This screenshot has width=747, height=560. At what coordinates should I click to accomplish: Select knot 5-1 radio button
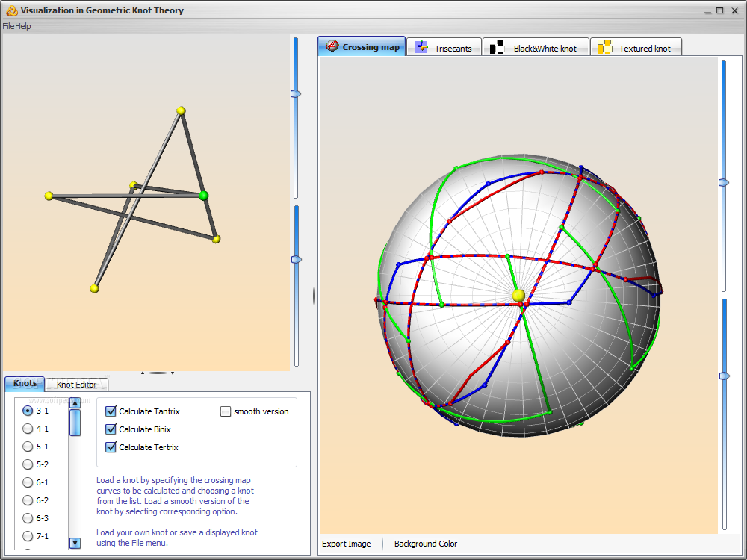point(28,447)
